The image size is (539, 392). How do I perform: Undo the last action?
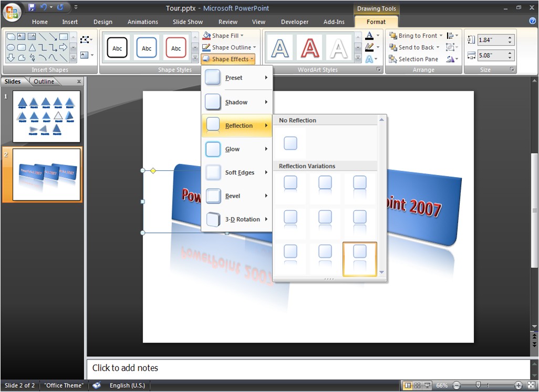click(x=44, y=7)
